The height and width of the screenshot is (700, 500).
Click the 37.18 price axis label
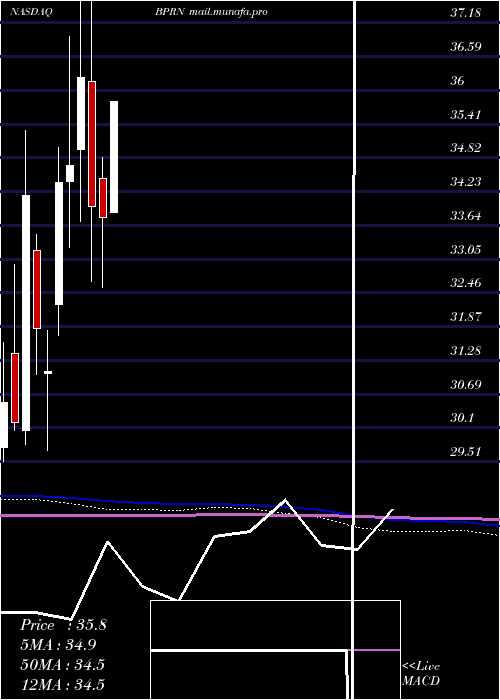[466, 13]
